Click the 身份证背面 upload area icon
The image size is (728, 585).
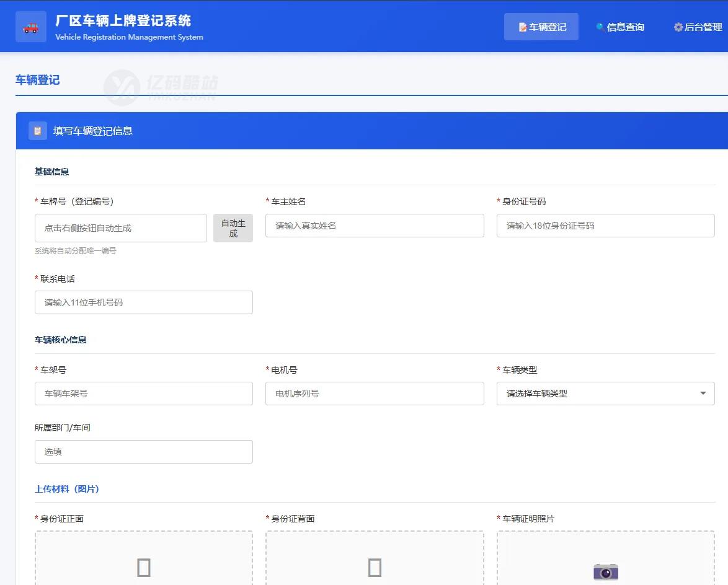375,568
